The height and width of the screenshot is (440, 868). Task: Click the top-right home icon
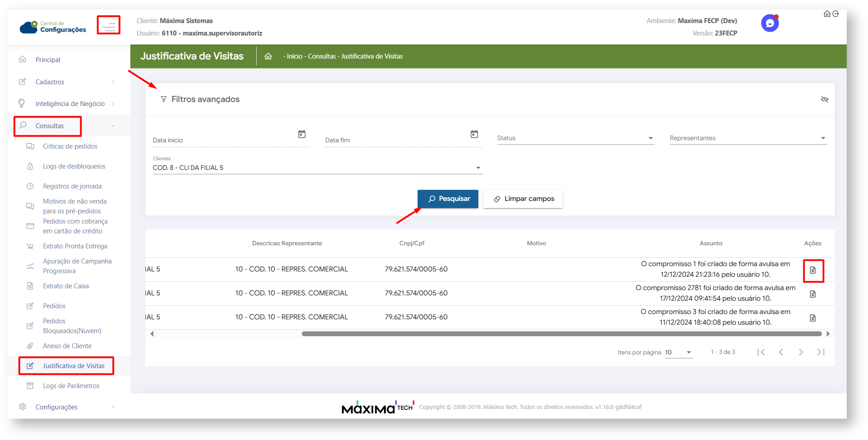827,14
